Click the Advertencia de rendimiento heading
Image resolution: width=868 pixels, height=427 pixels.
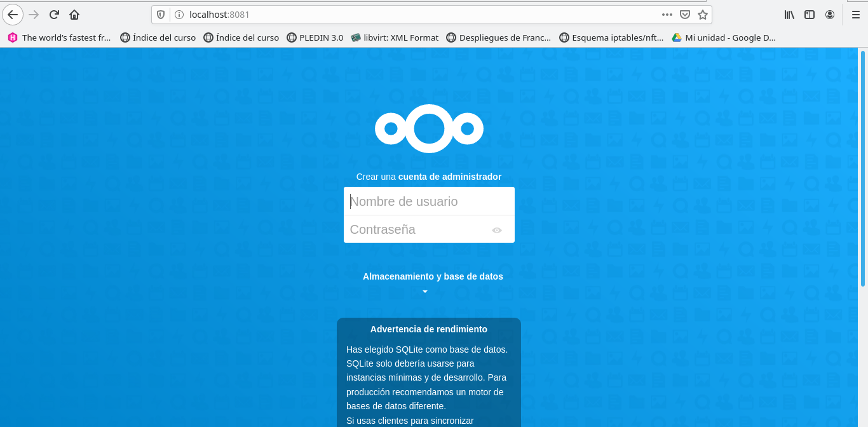(x=429, y=329)
